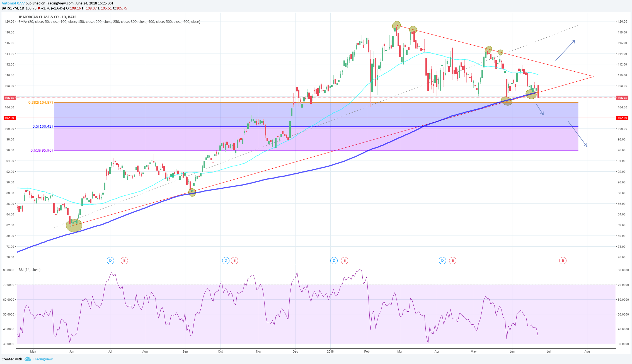Click the BATS:JPM, 1D symbol text

point(13,8)
